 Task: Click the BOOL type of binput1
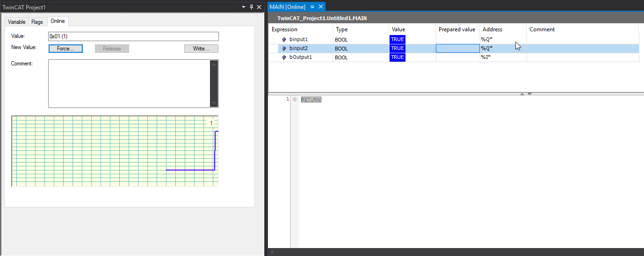(341, 40)
